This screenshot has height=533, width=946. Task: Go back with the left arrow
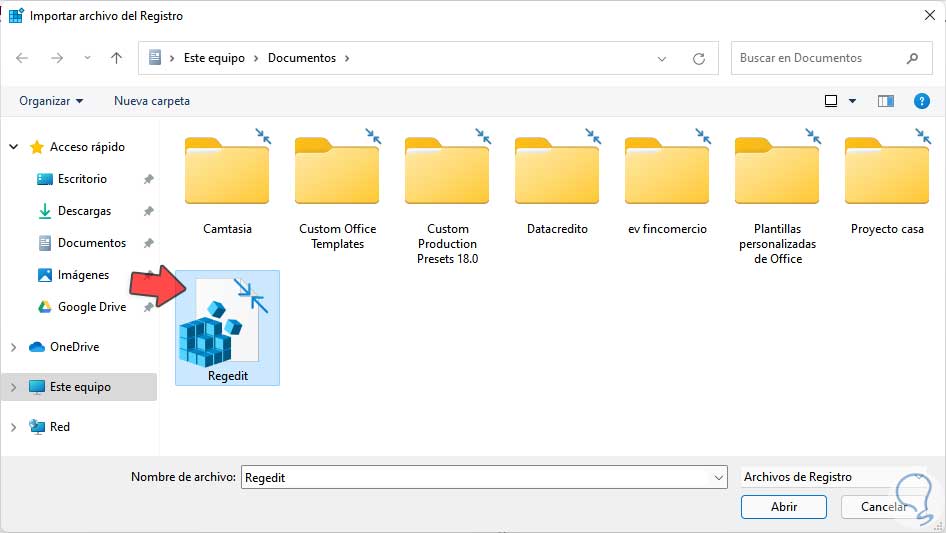click(22, 58)
